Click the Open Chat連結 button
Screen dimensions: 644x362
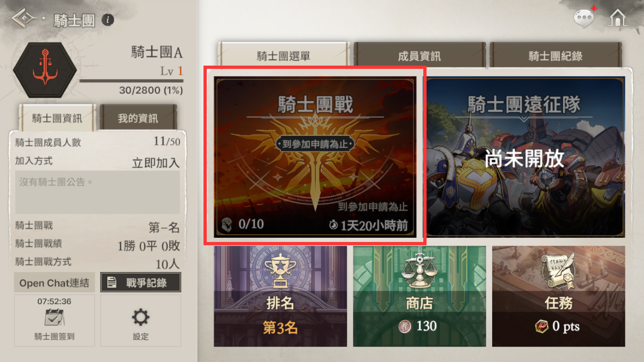[x=54, y=282]
